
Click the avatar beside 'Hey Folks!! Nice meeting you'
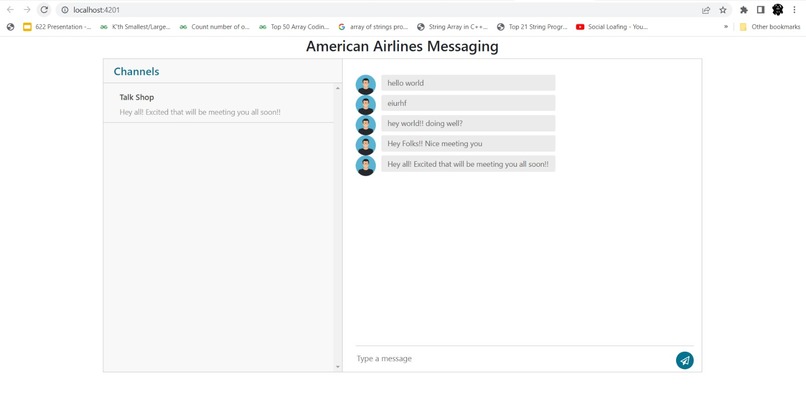point(365,145)
